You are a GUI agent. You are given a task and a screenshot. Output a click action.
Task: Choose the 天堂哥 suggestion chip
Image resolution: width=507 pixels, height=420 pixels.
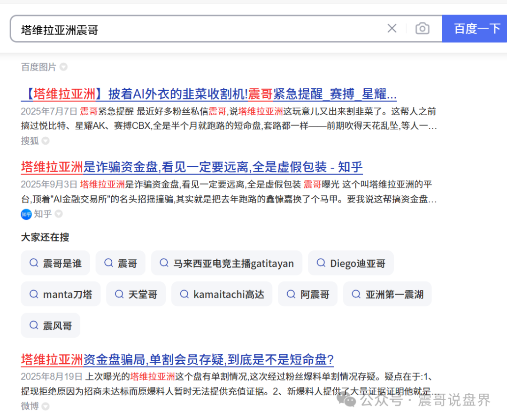[136, 294]
